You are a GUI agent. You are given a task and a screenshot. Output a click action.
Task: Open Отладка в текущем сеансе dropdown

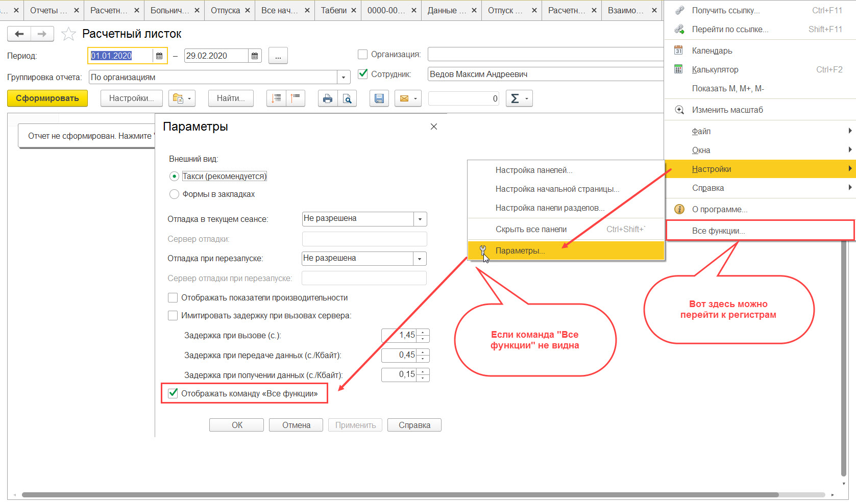[420, 219]
